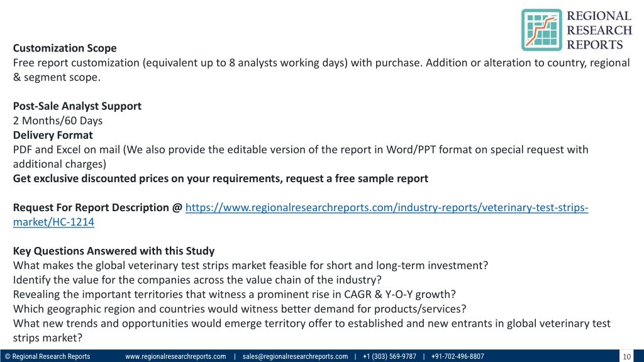Click the question about CAGR & Y-O-Y growth

tap(234, 294)
